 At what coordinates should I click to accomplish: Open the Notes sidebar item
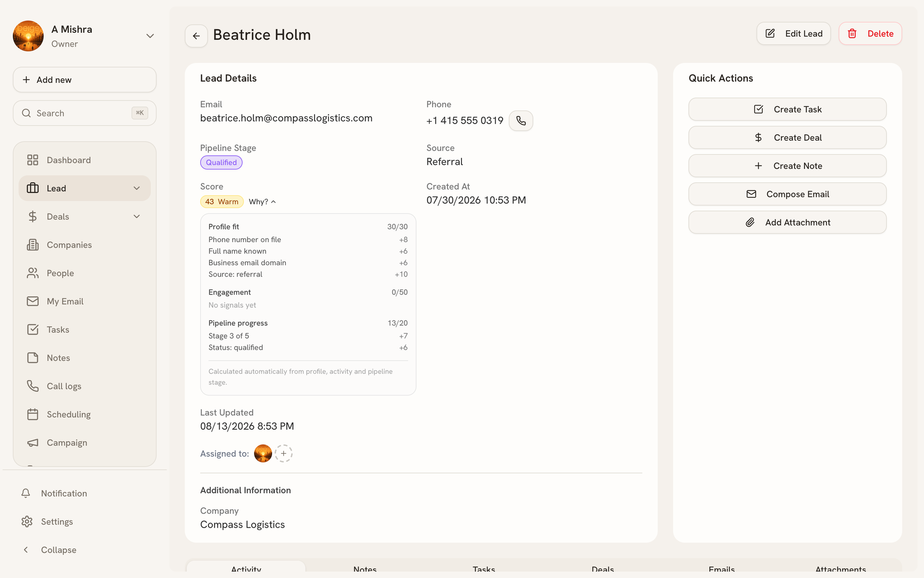85,358
